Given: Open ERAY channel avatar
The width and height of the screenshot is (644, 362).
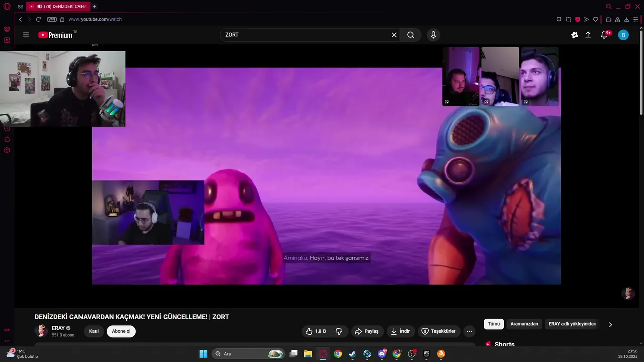Looking at the screenshot, I should (42, 331).
